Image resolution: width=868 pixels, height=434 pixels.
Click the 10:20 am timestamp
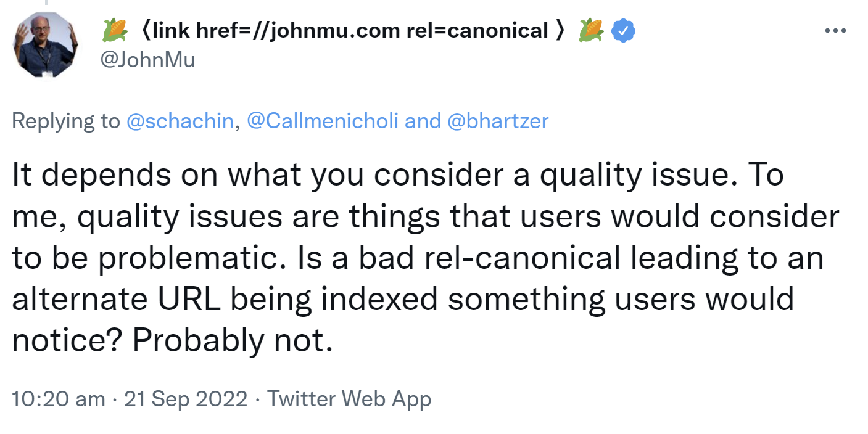[59, 399]
